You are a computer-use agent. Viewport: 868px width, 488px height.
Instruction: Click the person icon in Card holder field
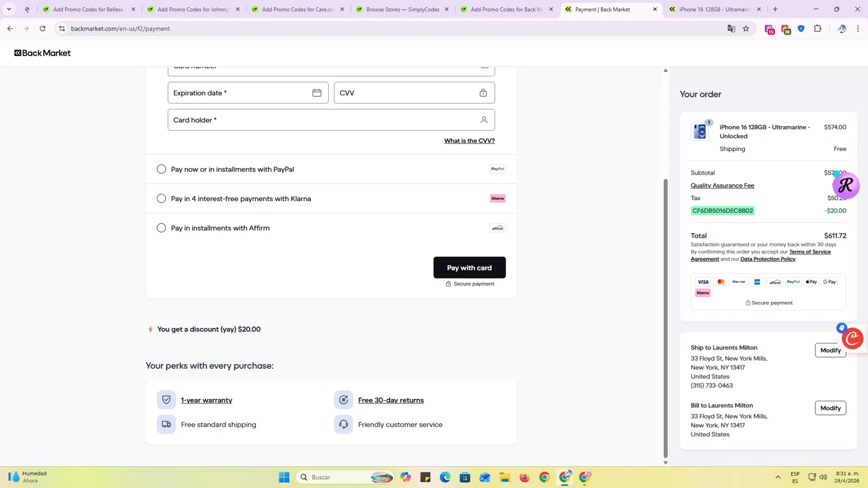(x=484, y=120)
